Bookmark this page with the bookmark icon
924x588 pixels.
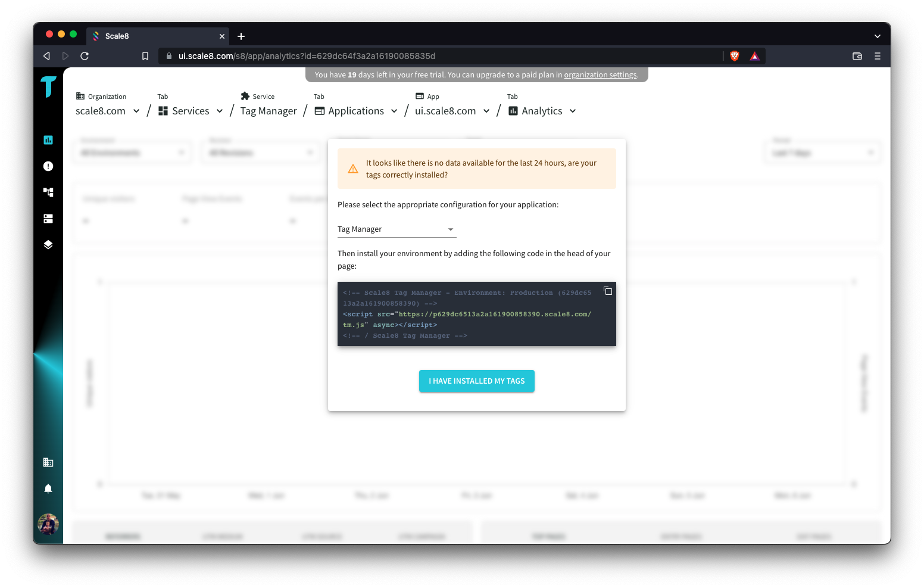145,56
